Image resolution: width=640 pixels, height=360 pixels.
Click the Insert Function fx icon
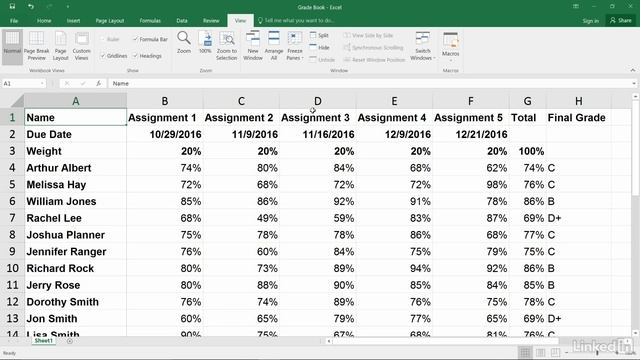(98, 83)
